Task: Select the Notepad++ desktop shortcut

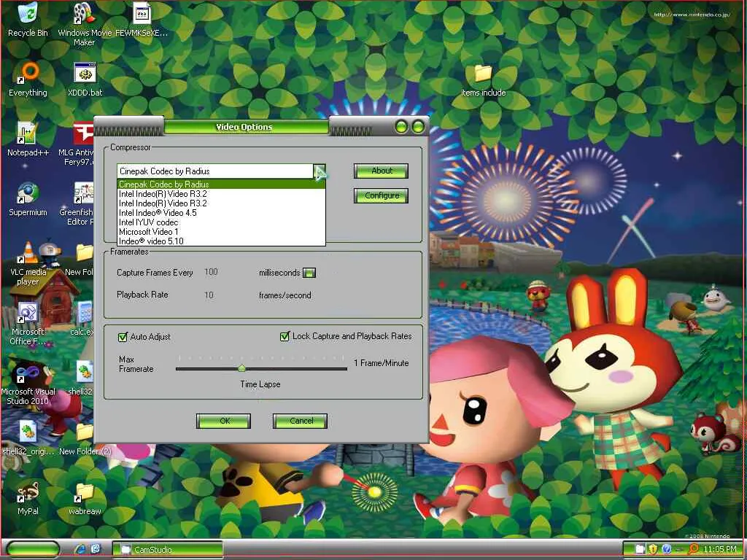Action: (28, 139)
